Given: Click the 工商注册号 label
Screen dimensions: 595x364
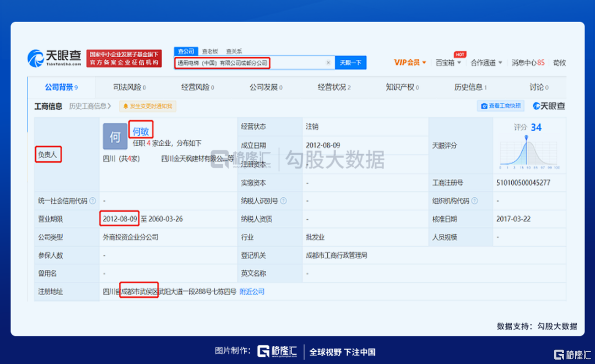Looking at the screenshot, I should point(448,183).
